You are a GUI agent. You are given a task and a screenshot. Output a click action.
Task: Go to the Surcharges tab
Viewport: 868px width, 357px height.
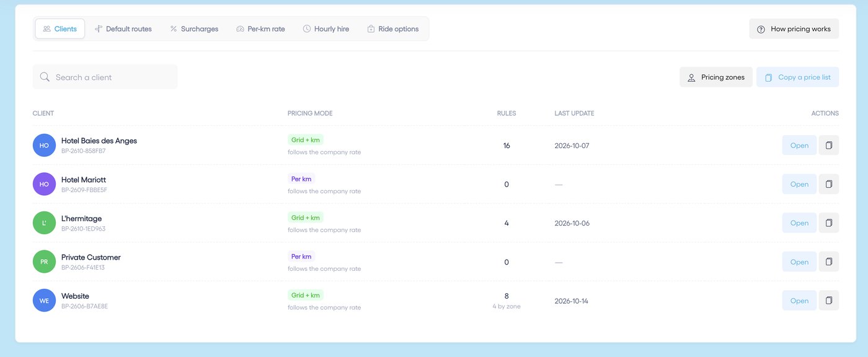coord(194,29)
